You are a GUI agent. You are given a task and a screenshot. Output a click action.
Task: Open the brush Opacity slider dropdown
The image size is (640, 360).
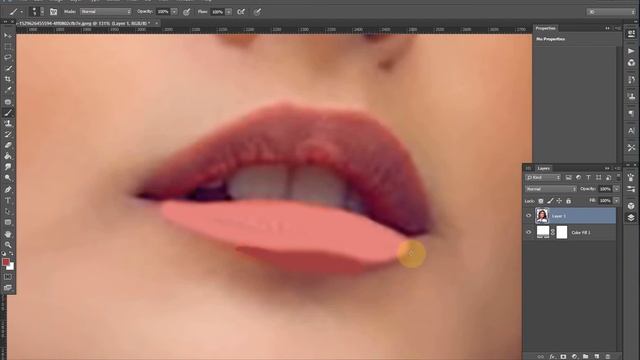pyautogui.click(x=175, y=12)
